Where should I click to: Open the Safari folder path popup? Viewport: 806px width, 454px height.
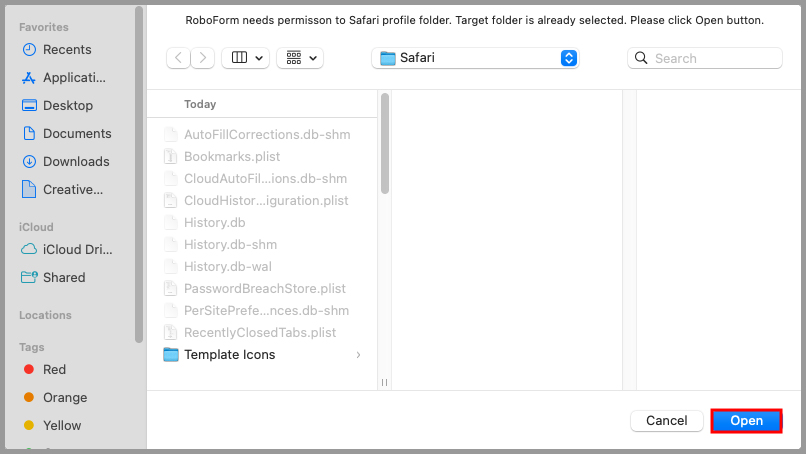point(475,58)
